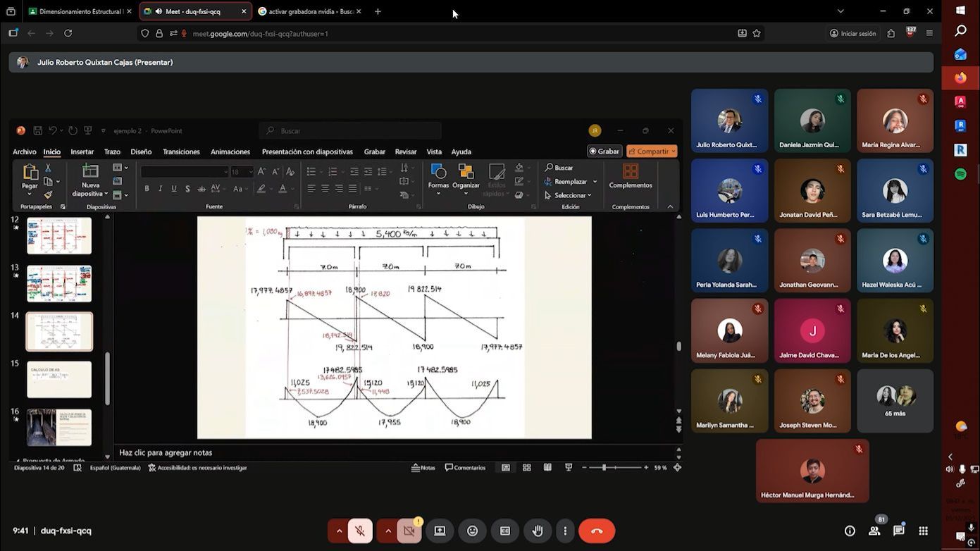The width and height of the screenshot is (980, 551).
Task: Open more options three-dot menu
Action: tap(565, 531)
